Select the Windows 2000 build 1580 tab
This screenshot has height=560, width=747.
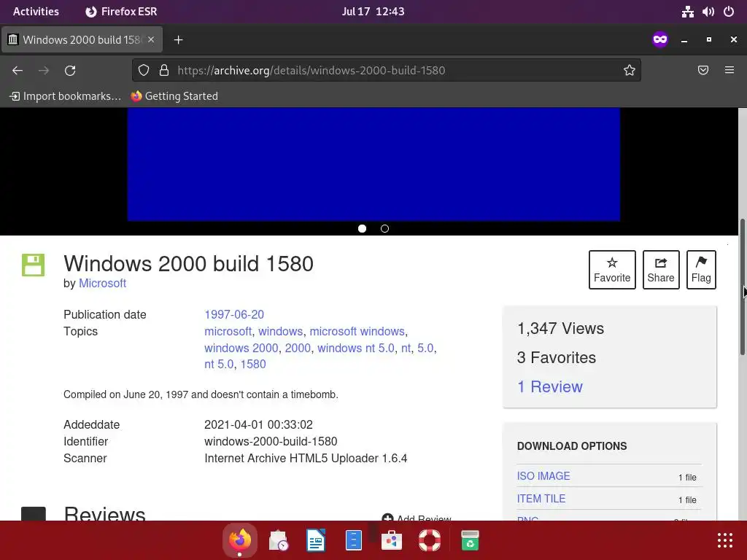82,39
